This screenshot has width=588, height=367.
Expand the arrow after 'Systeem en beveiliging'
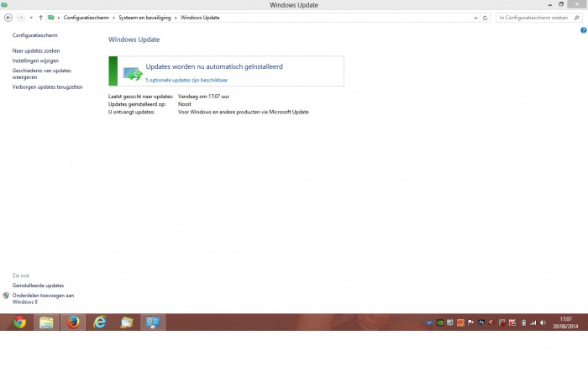tap(176, 18)
